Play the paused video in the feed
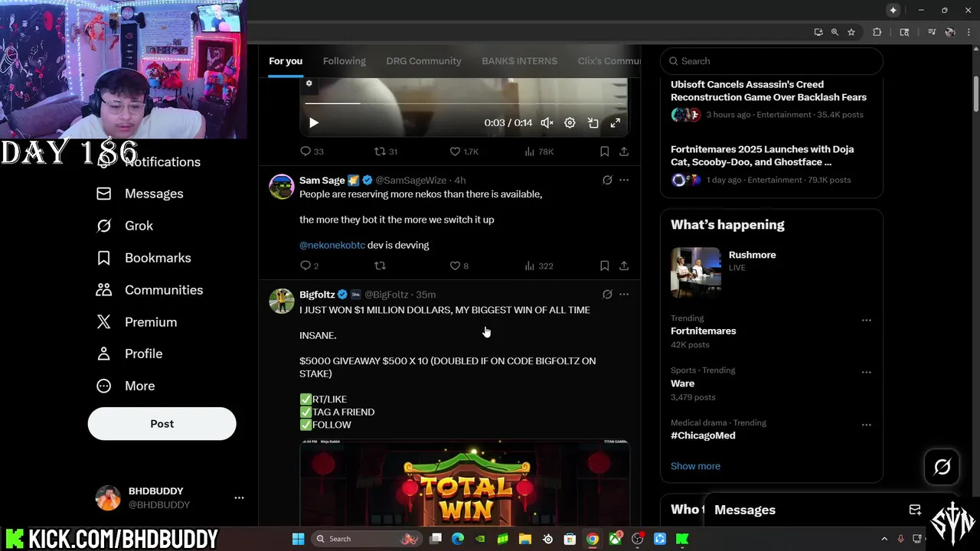The image size is (980, 551). pyautogui.click(x=313, y=122)
